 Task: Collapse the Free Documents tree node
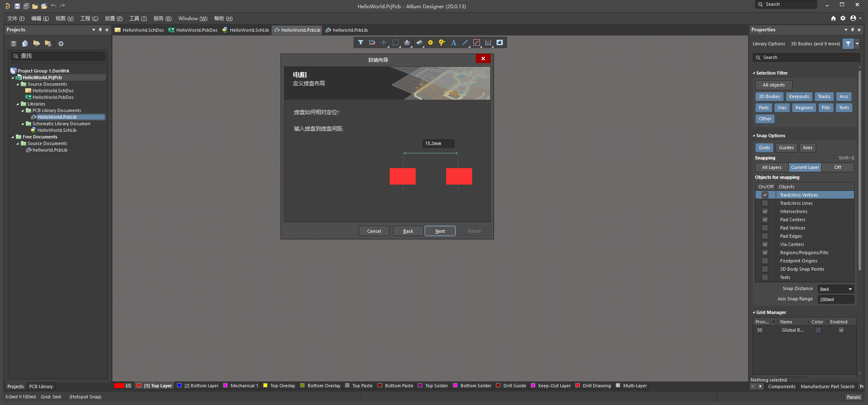(x=12, y=136)
